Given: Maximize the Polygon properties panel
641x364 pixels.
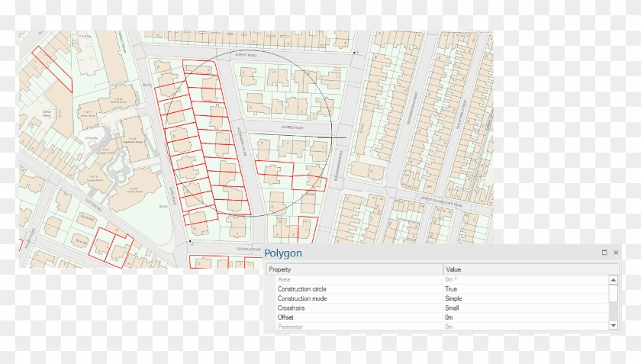Looking at the screenshot, I should (x=605, y=253).
